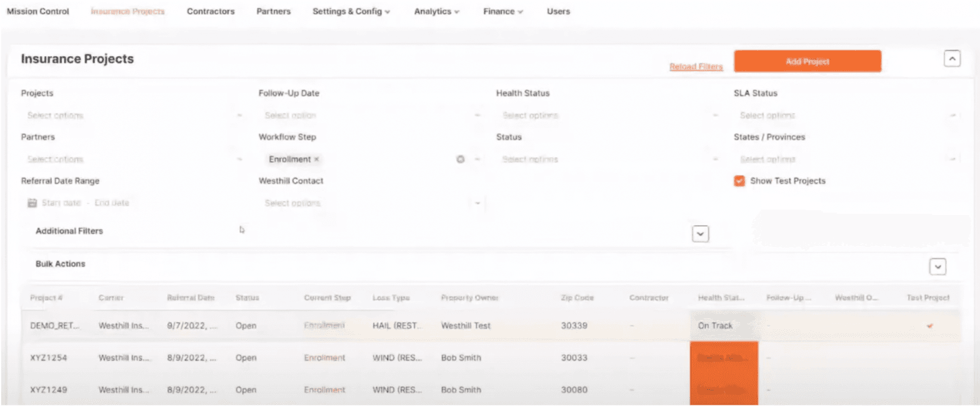980x406 pixels.
Task: Click the Start date input field
Action: click(61, 203)
